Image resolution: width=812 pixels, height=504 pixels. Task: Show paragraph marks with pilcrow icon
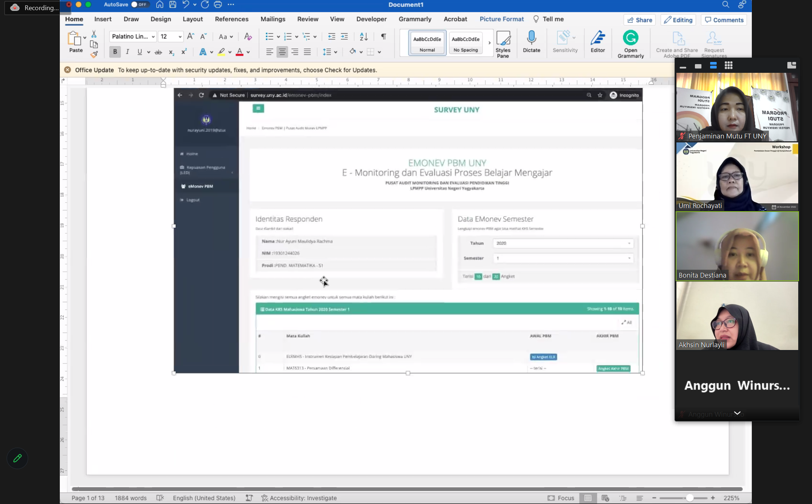pos(384,36)
